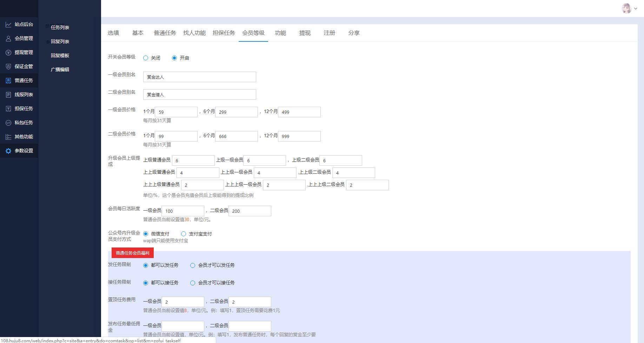Switch to the 提现 tab
This screenshot has height=343, width=644.
(305, 33)
